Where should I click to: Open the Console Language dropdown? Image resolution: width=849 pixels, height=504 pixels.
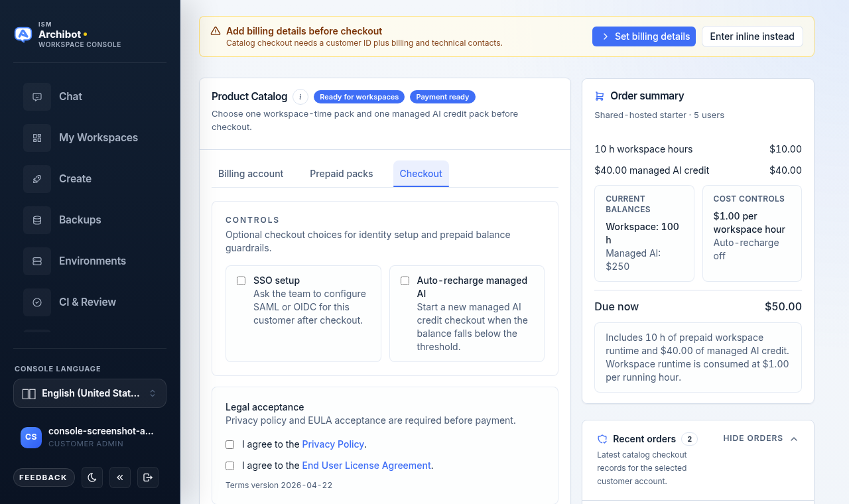(90, 393)
